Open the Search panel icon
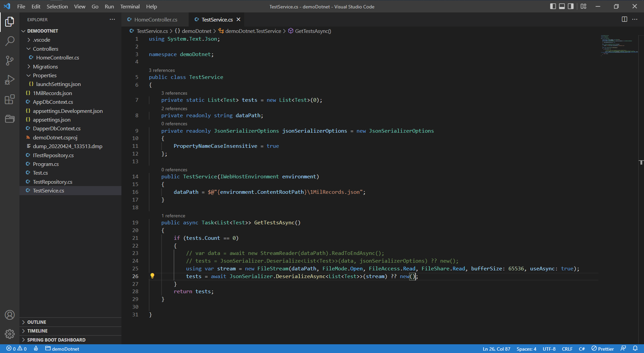Screen dimensions: 644x353 click(x=10, y=41)
